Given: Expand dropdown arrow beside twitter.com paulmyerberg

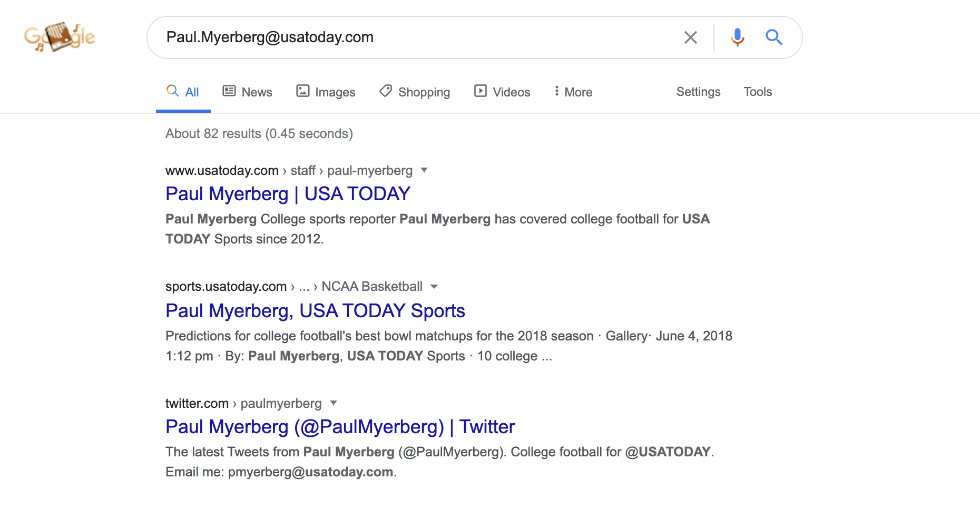Looking at the screenshot, I should [333, 403].
